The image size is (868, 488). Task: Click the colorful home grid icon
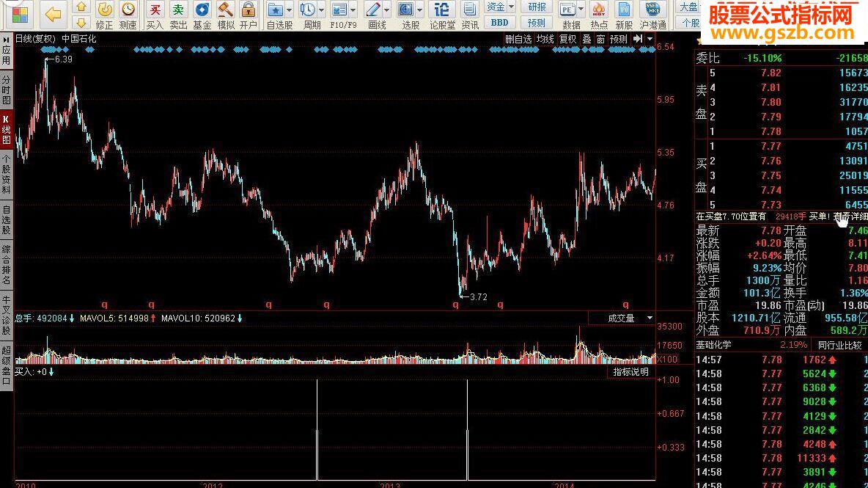pyautogui.click(x=20, y=15)
